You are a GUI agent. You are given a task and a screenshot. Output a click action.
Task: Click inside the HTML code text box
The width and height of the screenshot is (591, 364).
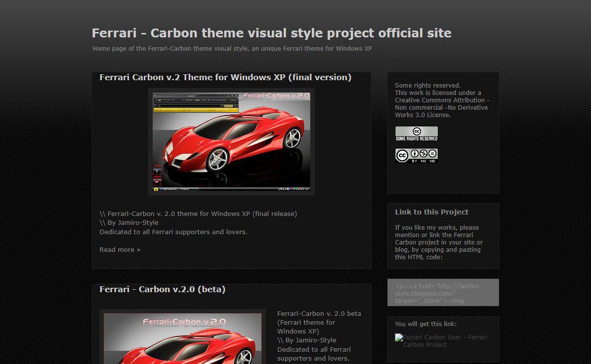click(443, 293)
